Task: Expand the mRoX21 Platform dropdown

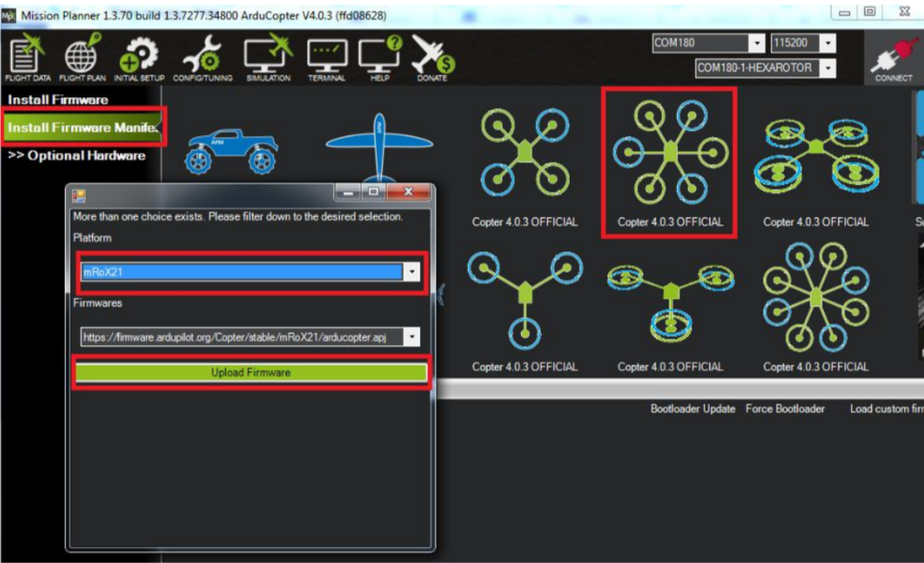Action: click(412, 272)
